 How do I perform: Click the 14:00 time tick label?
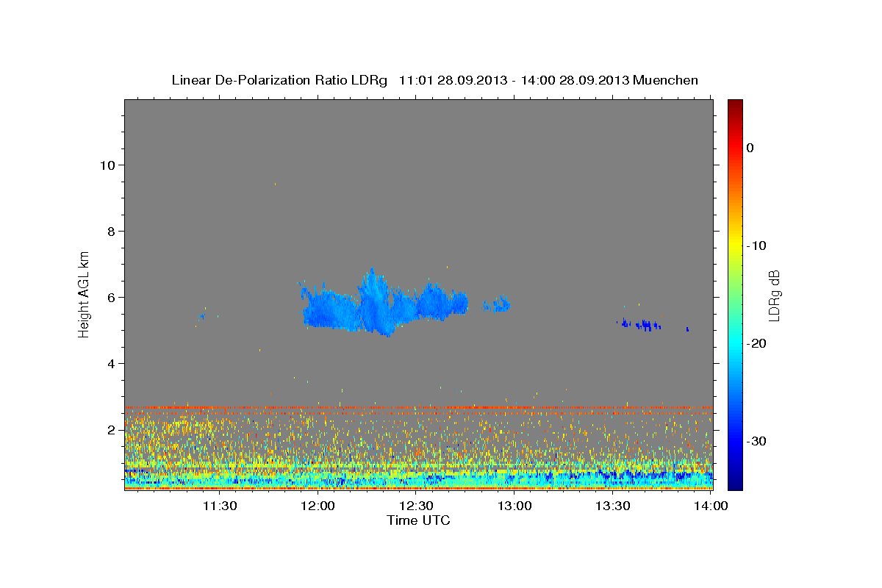click(711, 506)
